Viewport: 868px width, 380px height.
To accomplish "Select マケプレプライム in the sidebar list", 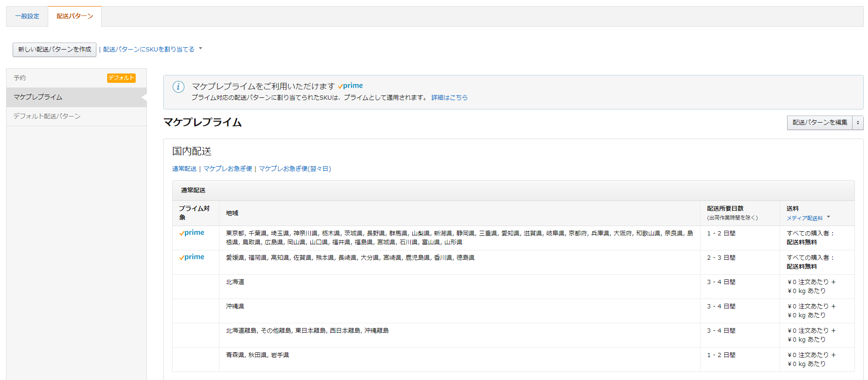I will pos(38,97).
